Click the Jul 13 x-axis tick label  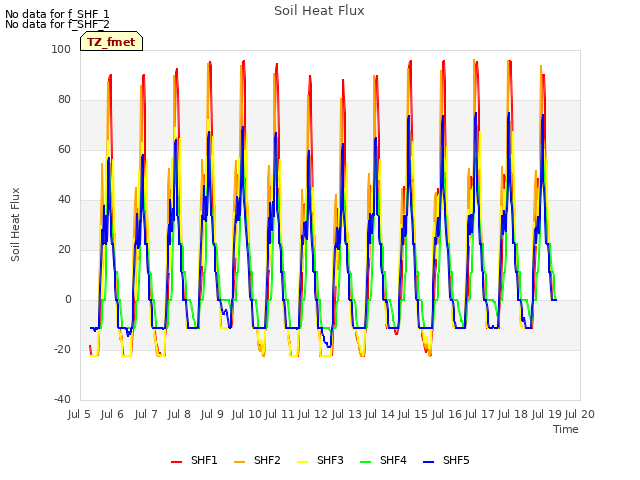point(347,414)
